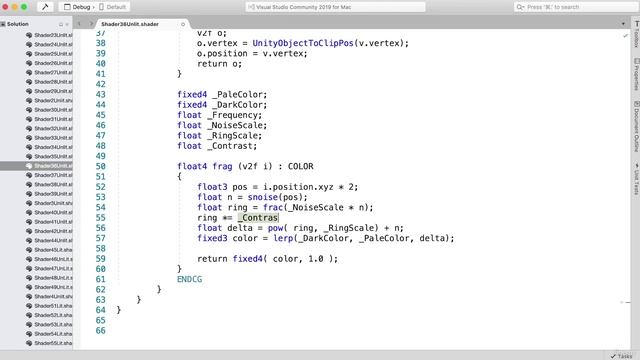This screenshot has height=360, width=640.
Task: Click the Visual Studio Community 2019 status bar
Action: pyautogui.click(x=335, y=7)
